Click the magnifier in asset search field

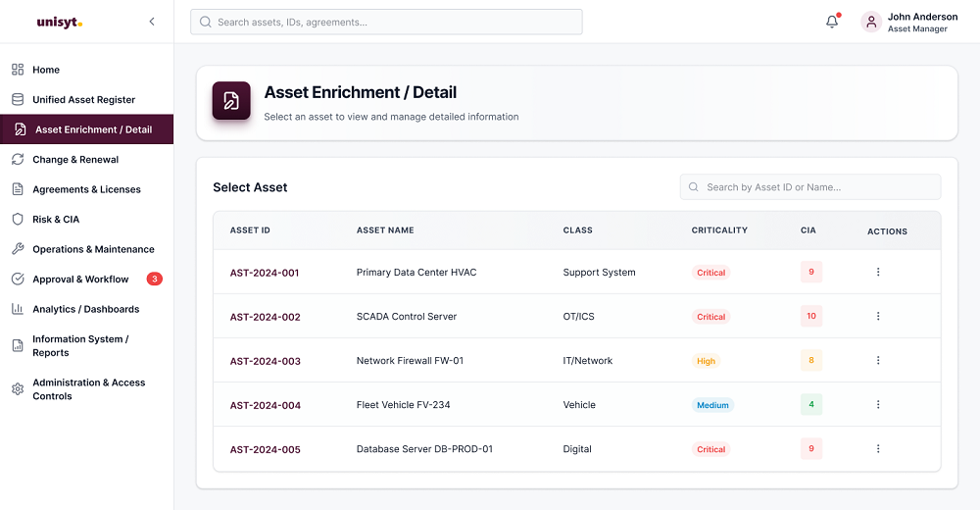[x=693, y=187]
